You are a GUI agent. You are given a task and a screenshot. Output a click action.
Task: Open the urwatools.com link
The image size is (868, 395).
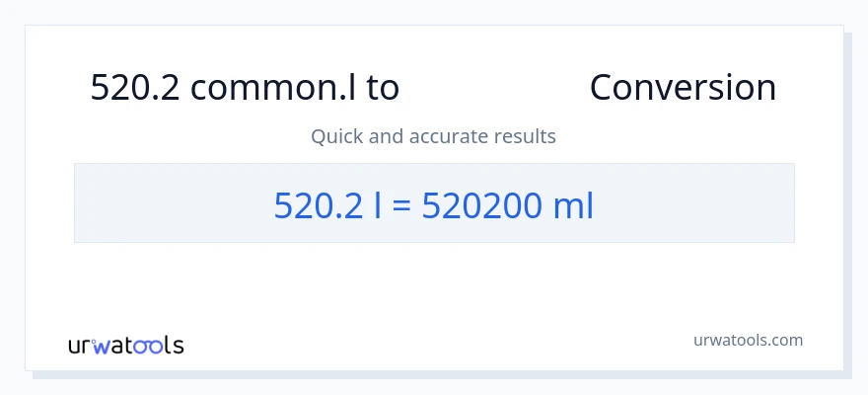point(747,340)
